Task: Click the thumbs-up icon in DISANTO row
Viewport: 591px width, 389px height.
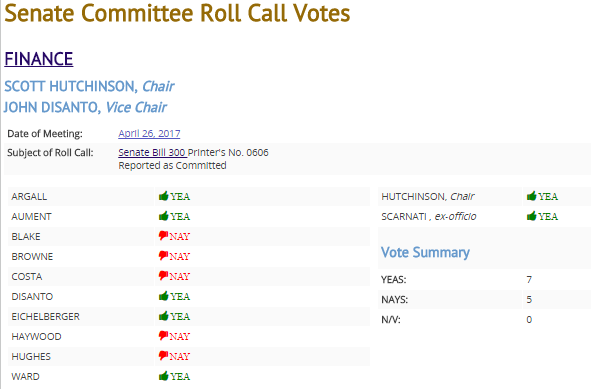Action: pyautogui.click(x=163, y=296)
